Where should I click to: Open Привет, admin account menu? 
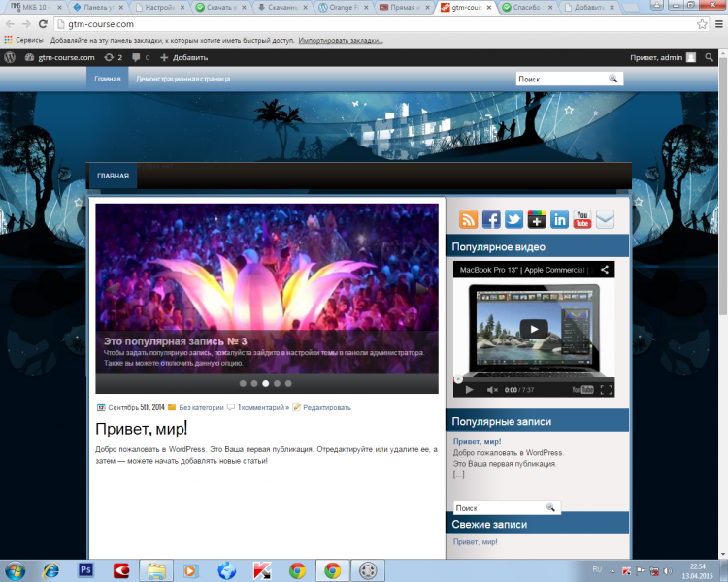pyautogui.click(x=663, y=57)
